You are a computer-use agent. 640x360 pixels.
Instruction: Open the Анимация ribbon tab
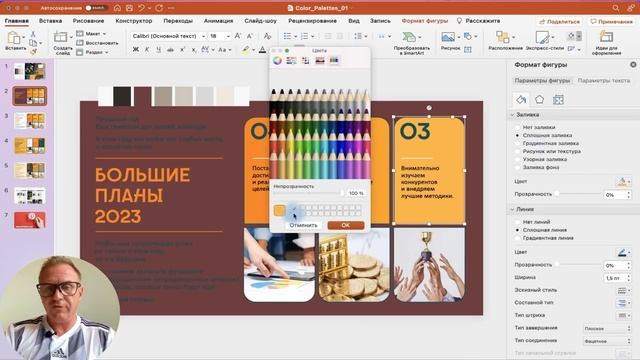(x=218, y=21)
